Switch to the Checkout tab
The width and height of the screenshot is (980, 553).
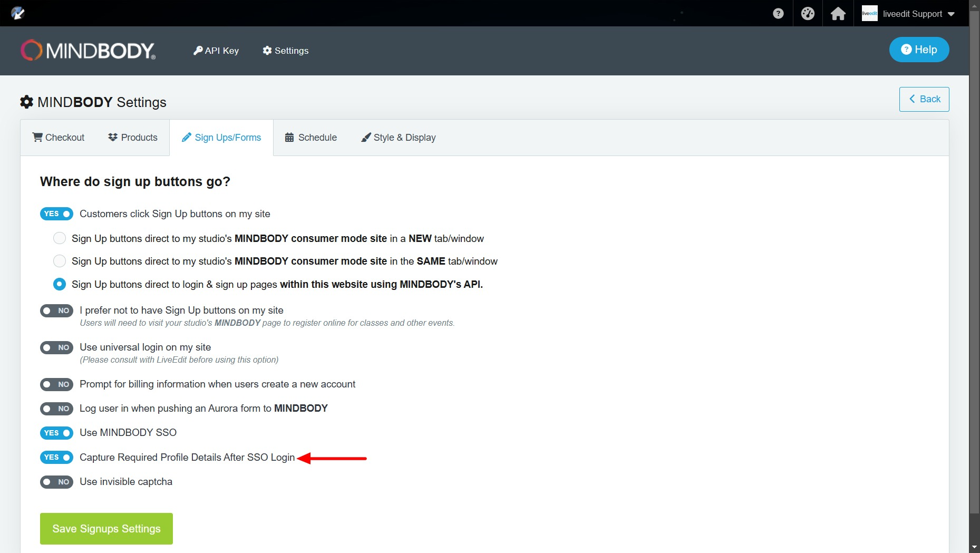59,138
